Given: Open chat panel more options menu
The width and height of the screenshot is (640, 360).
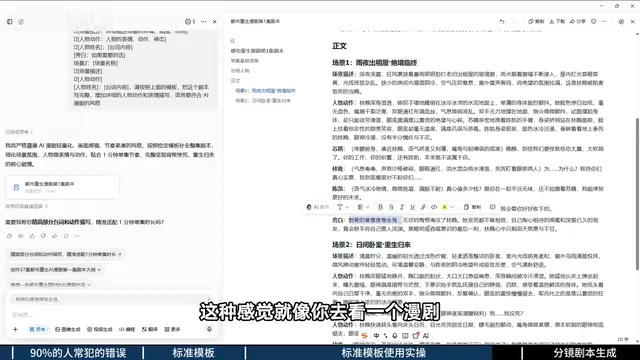Looking at the screenshot, I should [x=204, y=22].
